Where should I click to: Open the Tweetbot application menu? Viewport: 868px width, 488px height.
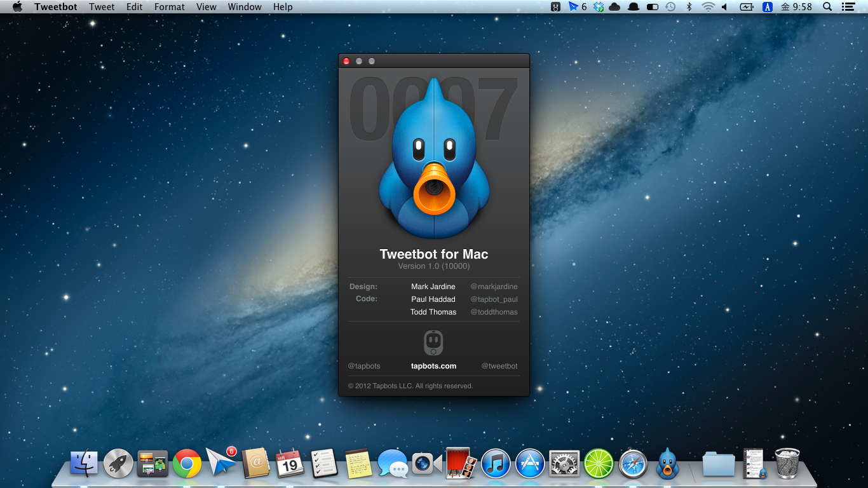pos(56,7)
